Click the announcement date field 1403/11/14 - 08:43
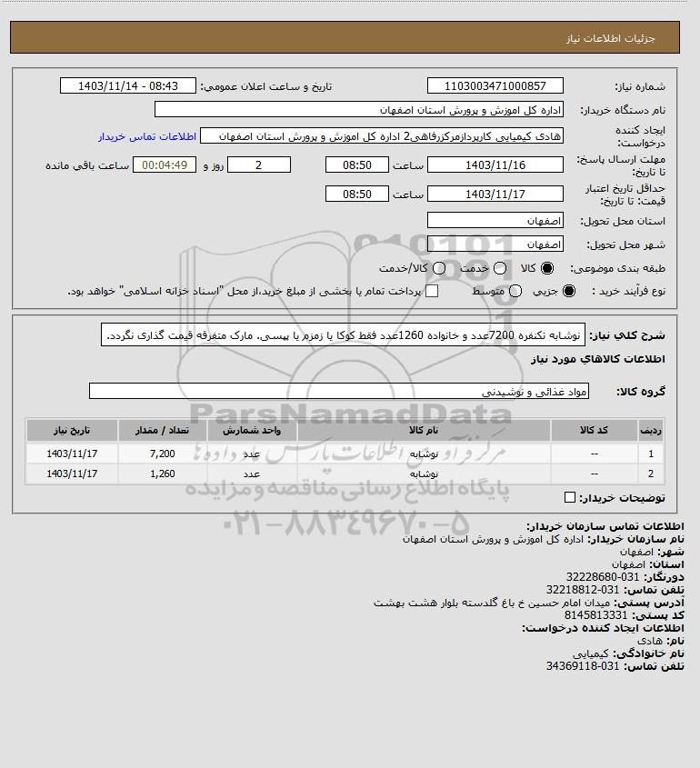Image resolution: width=700 pixels, height=768 pixels. [128, 85]
